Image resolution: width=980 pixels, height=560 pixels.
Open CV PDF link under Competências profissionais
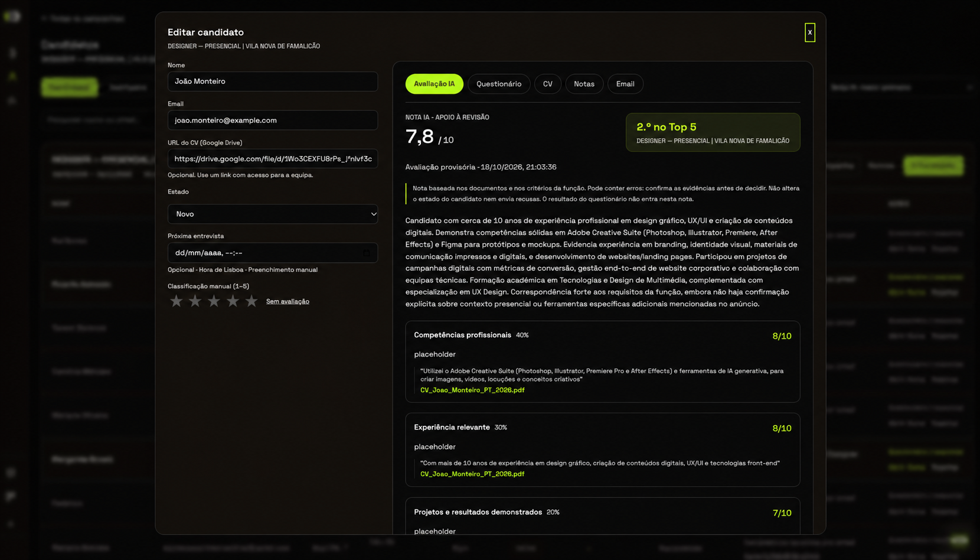tap(472, 390)
